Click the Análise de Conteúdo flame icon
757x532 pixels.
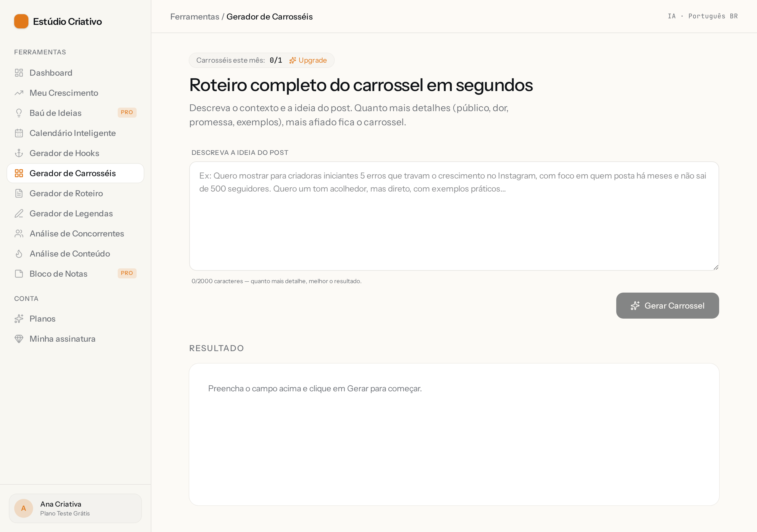pyautogui.click(x=19, y=254)
